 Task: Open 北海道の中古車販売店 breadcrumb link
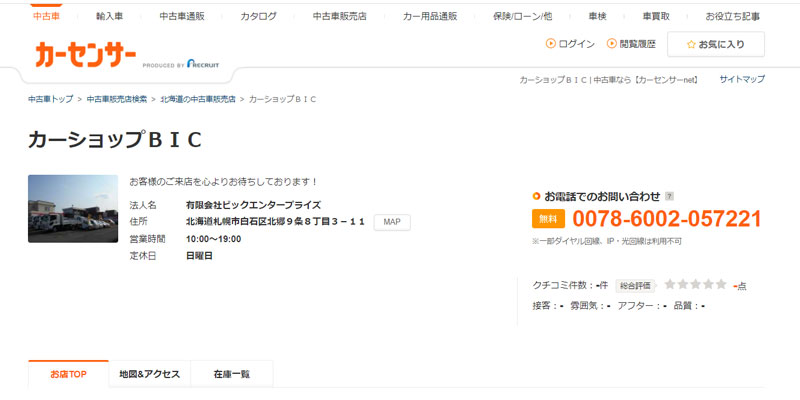[197, 100]
